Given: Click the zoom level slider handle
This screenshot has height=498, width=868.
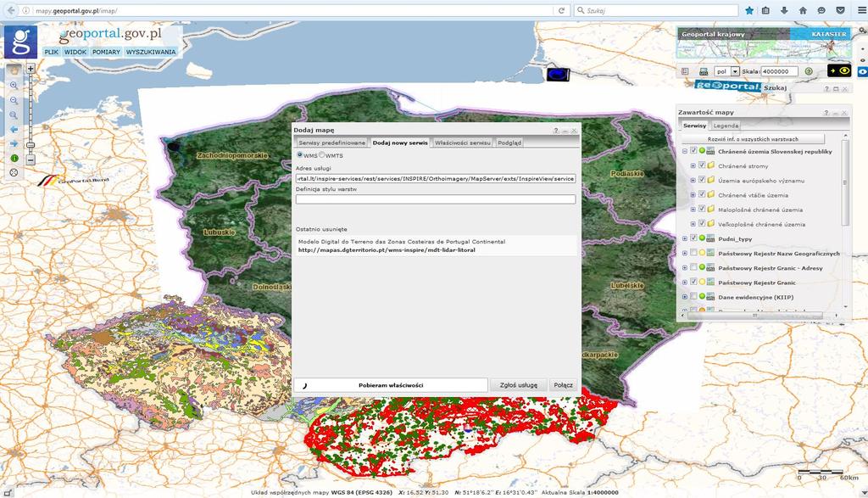Looking at the screenshot, I should click(x=31, y=145).
